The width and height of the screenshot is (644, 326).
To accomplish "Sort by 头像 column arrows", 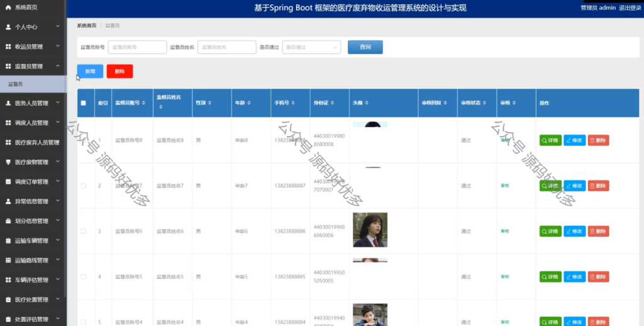I will coord(367,103).
